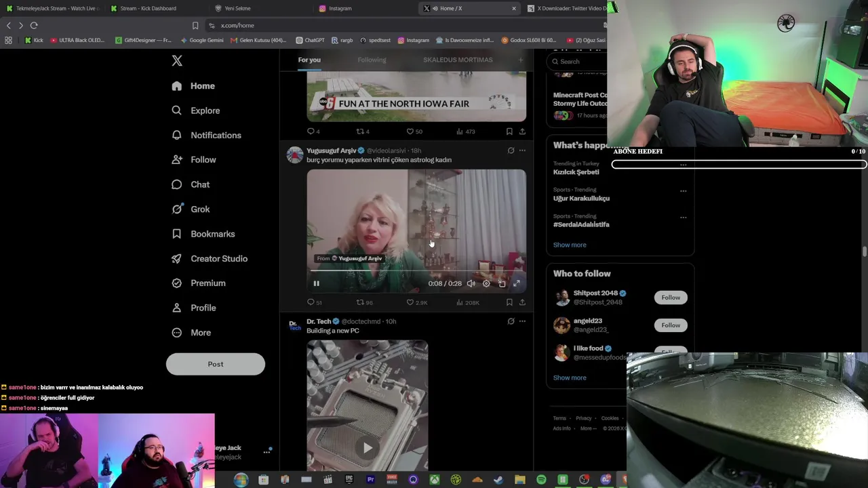Go to Profile in the sidebar
The width and height of the screenshot is (868, 488).
[194, 308]
